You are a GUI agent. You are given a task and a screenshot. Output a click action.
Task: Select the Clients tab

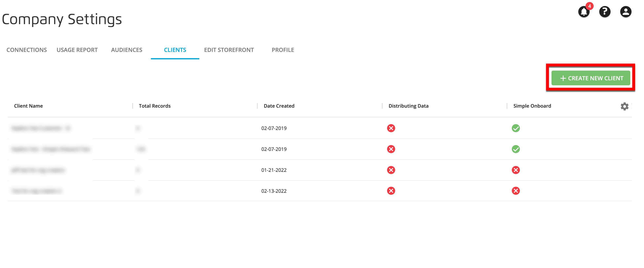[175, 50]
